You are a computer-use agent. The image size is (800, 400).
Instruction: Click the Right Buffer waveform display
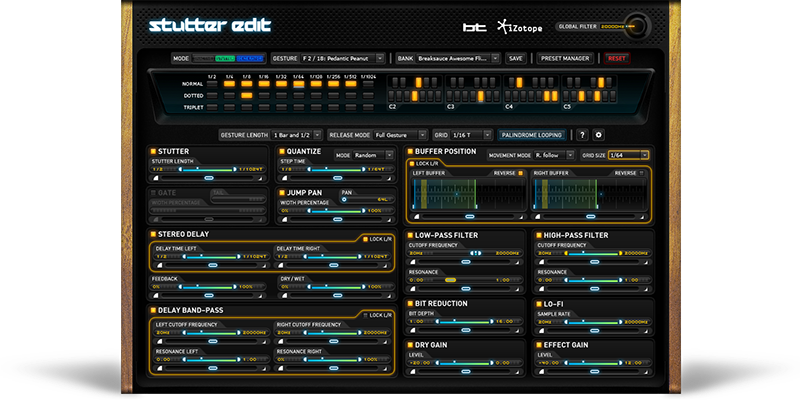point(590,194)
